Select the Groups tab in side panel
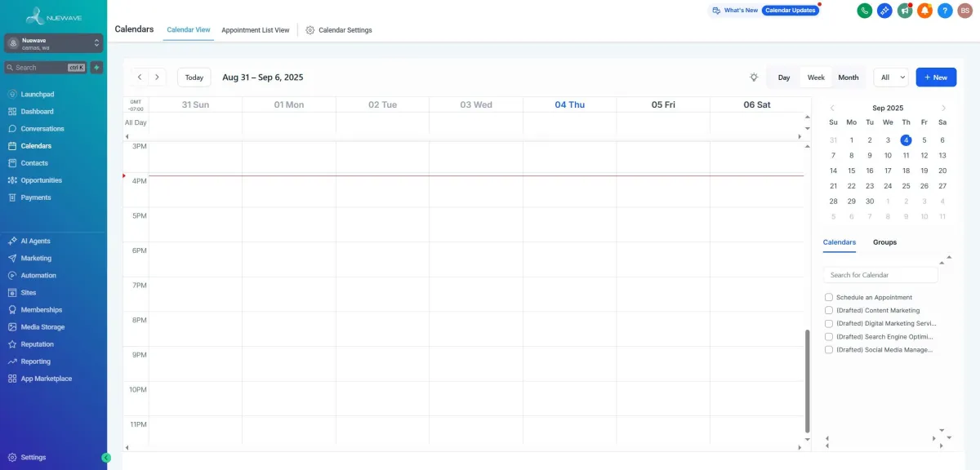This screenshot has width=980, height=470. tap(884, 242)
